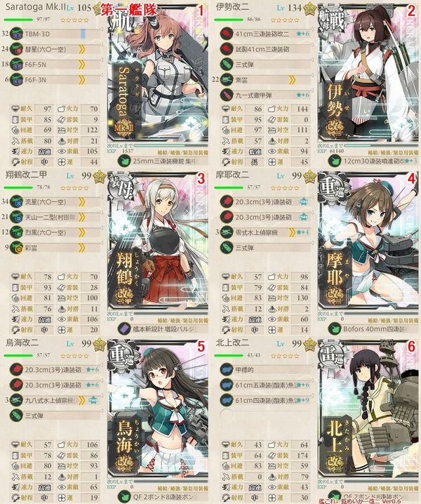This screenshot has height=504, width=421.
Task: Click the 甲標的 midget submarine icon
Action: click(x=227, y=370)
